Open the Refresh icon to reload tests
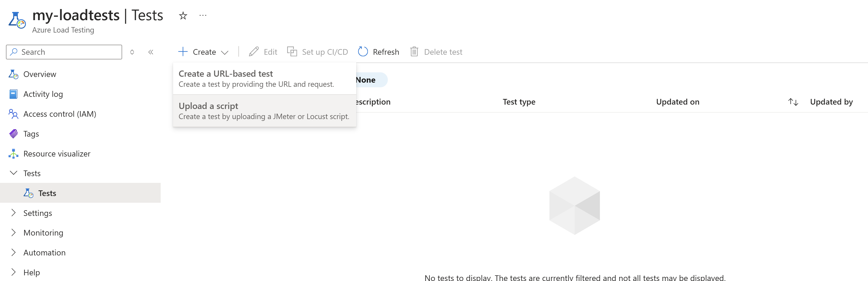Screen dimensions: 868x281 pos(363,51)
